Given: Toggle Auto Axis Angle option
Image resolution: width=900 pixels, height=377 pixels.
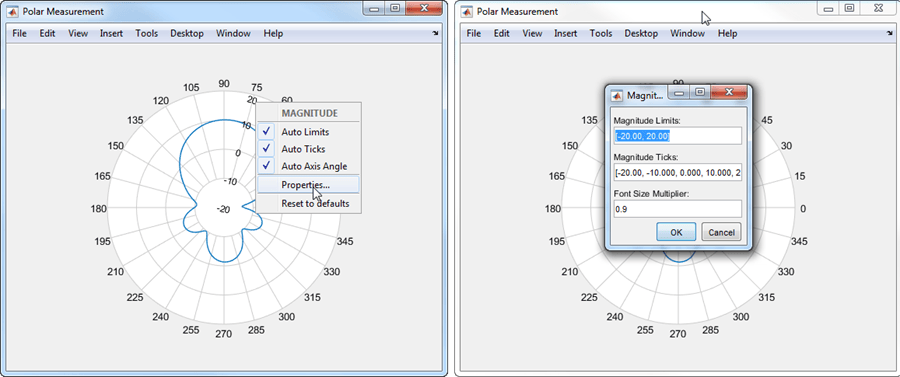Looking at the screenshot, I should pyautogui.click(x=308, y=166).
